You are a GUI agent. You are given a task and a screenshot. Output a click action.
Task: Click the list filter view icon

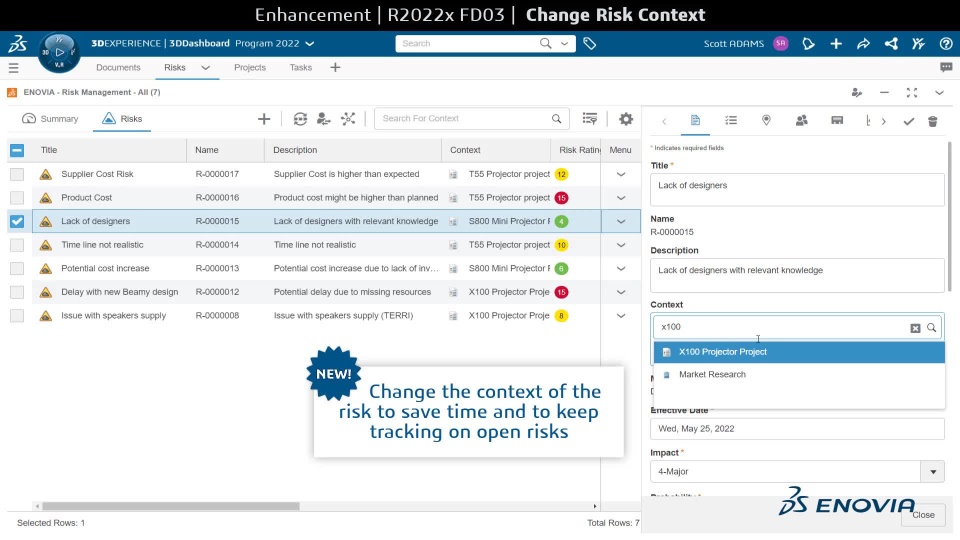click(590, 119)
